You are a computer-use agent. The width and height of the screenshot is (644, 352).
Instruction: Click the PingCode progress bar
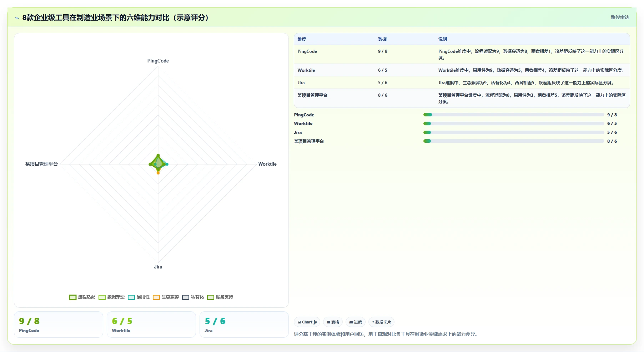pyautogui.click(x=514, y=115)
